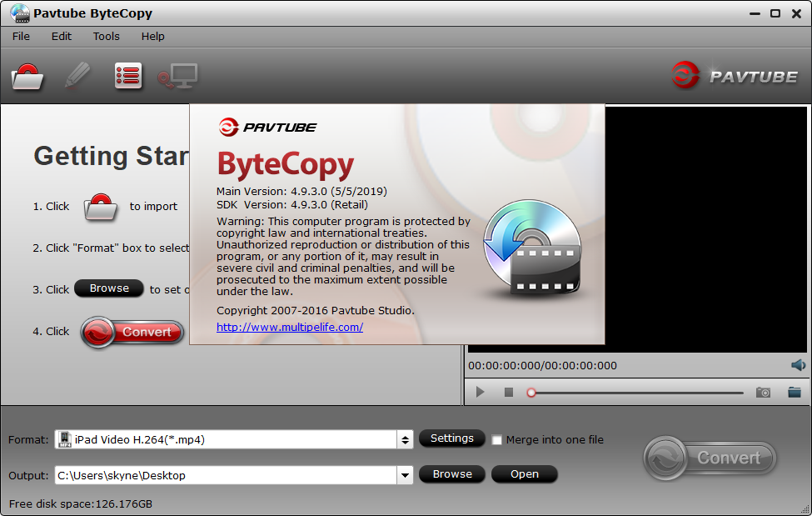Open the multipelife.com link
The height and width of the screenshot is (516, 812).
tap(290, 328)
